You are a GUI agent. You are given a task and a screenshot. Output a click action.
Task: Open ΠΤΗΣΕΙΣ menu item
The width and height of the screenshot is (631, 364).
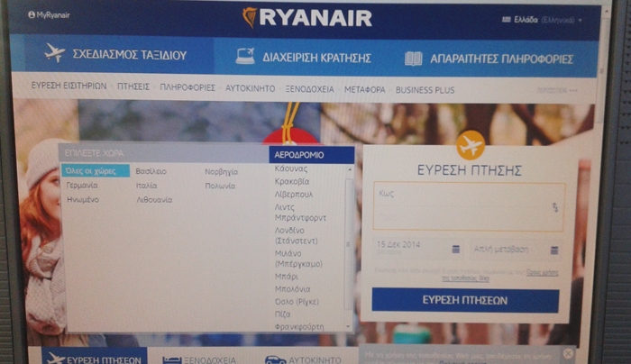coord(133,86)
